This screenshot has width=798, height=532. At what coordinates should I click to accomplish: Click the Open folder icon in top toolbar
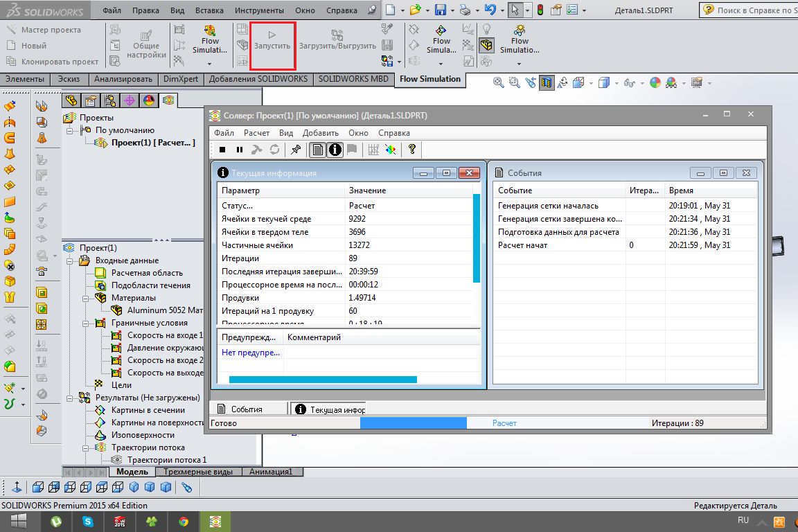tap(416, 10)
